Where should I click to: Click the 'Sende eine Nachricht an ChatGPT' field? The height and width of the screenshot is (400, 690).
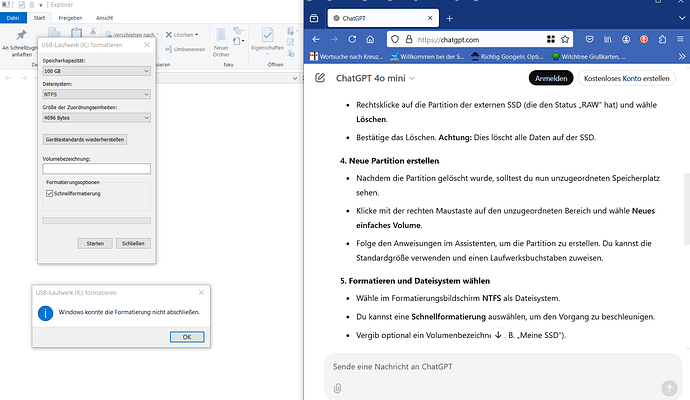point(503,367)
